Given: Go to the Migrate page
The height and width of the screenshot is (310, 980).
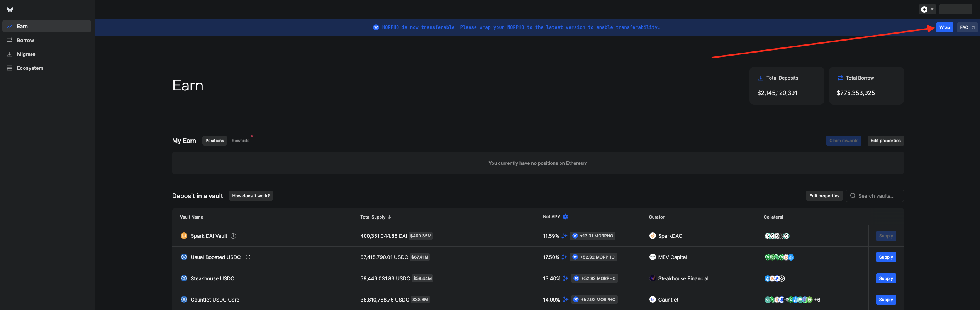Looking at the screenshot, I should coord(47,54).
